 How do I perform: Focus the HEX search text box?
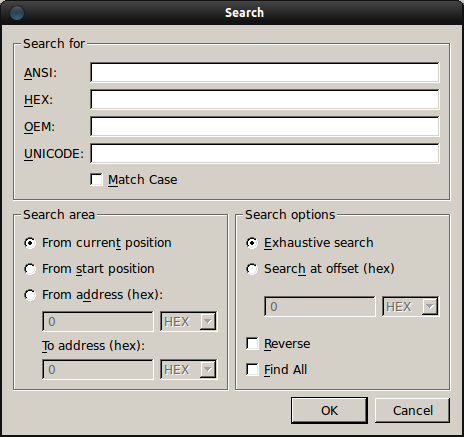pyautogui.click(x=265, y=99)
